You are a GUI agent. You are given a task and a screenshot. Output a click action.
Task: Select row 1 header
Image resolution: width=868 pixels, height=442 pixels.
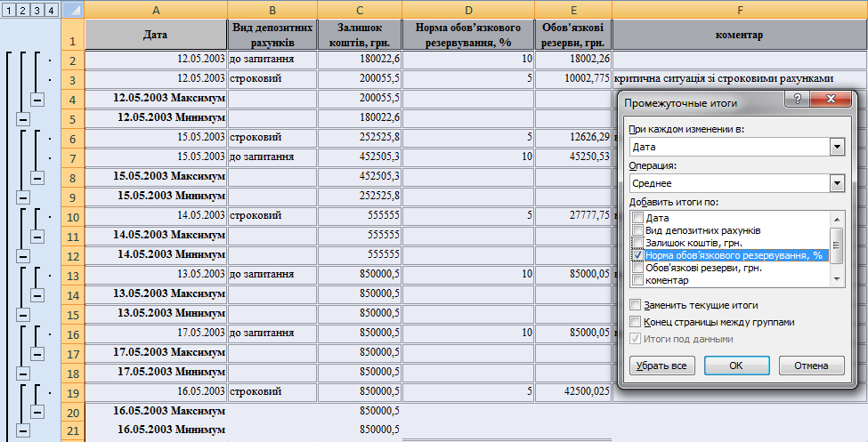(72, 35)
